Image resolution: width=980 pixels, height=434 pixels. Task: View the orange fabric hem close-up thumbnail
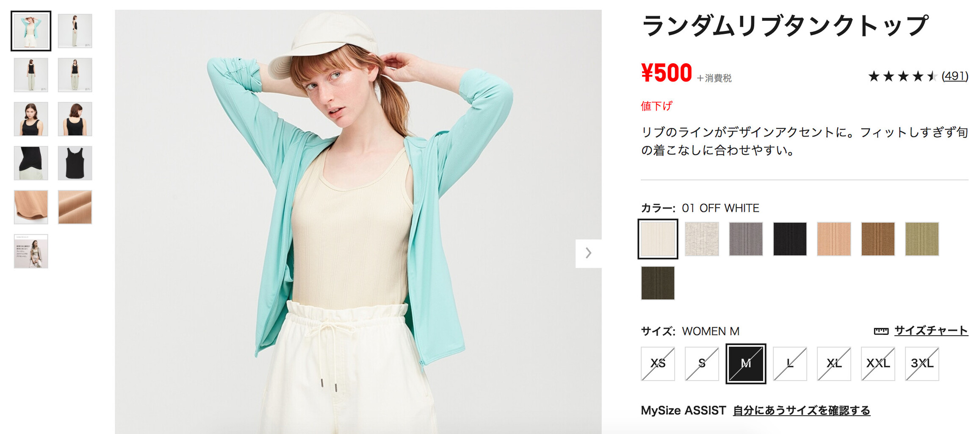31,207
